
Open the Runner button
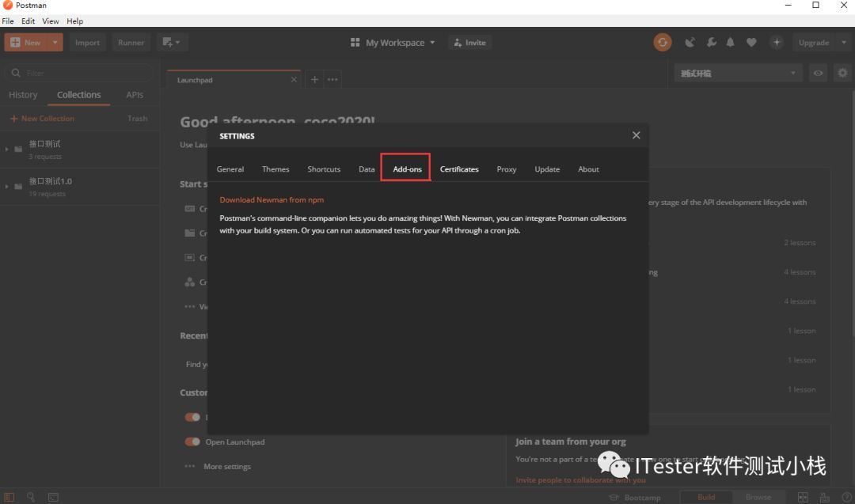point(131,43)
